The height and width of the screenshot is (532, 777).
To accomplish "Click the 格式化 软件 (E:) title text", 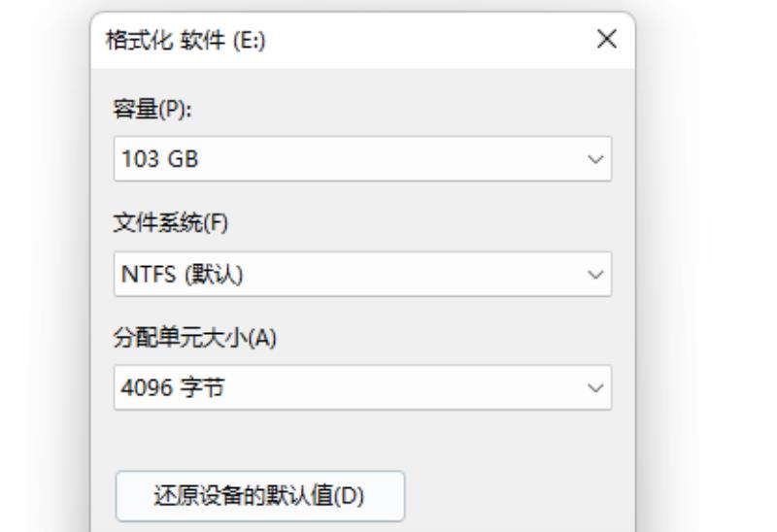I will pyautogui.click(x=186, y=40).
